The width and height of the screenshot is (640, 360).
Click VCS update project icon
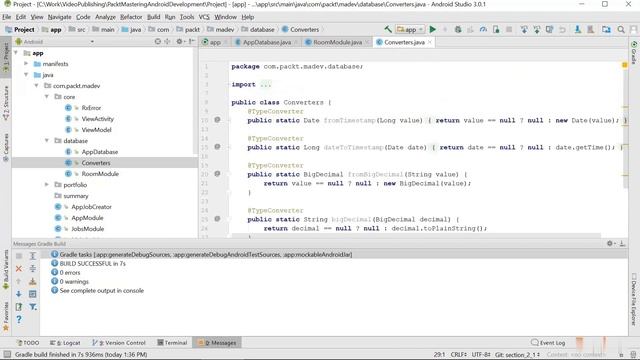(x=524, y=29)
